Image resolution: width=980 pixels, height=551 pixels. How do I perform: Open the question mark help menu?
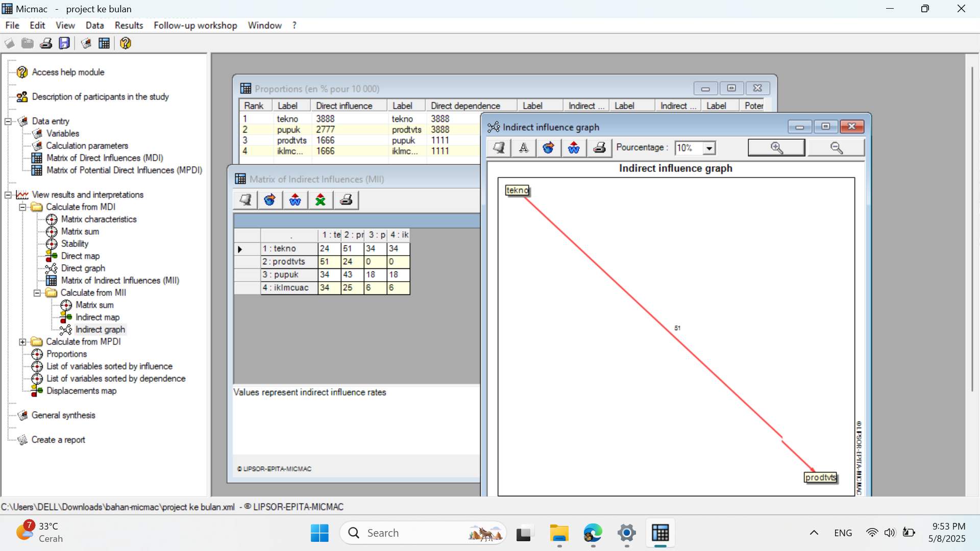[295, 26]
